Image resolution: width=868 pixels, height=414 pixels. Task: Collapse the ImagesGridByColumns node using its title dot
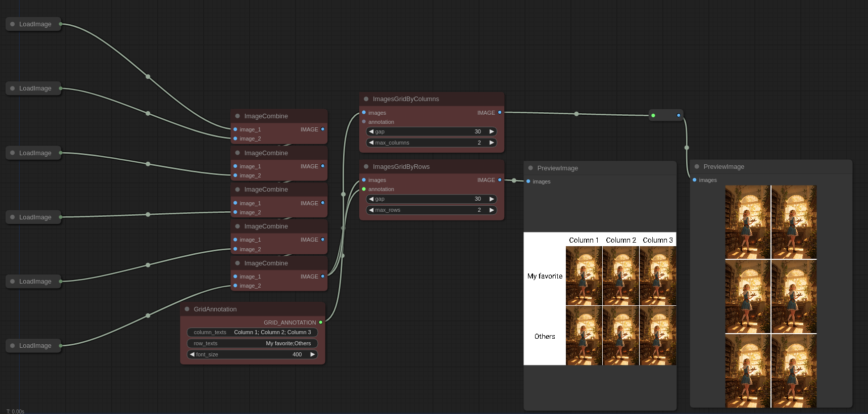click(x=366, y=99)
